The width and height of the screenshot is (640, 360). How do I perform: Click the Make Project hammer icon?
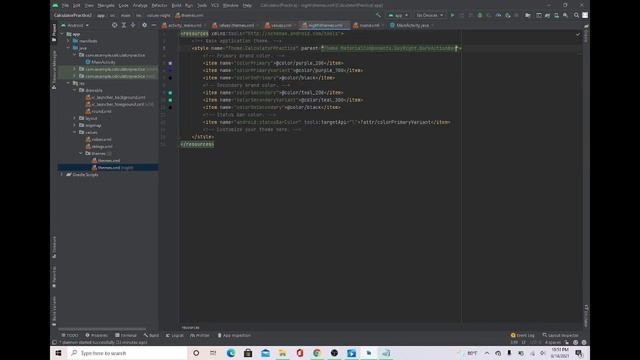click(378, 15)
